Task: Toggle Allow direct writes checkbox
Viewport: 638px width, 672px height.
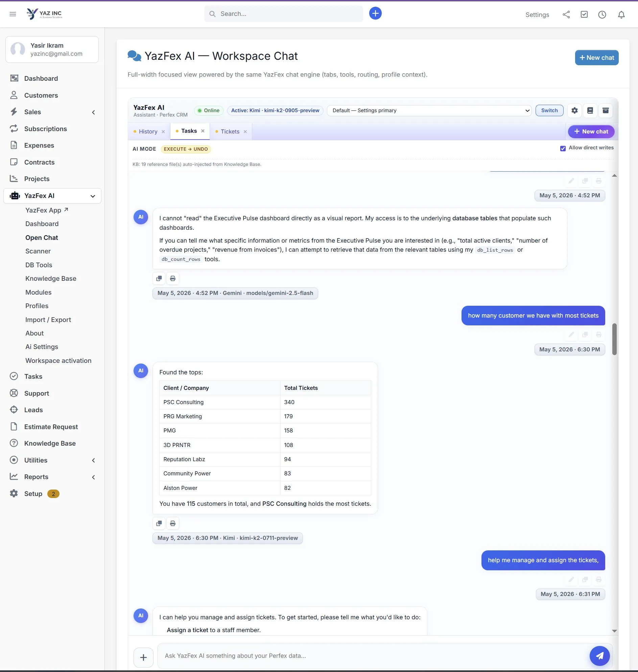Action: pos(563,148)
